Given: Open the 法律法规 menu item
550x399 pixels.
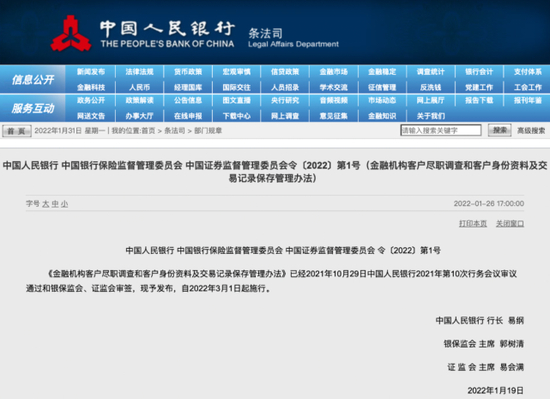Looking at the screenshot, I should pos(140,72).
